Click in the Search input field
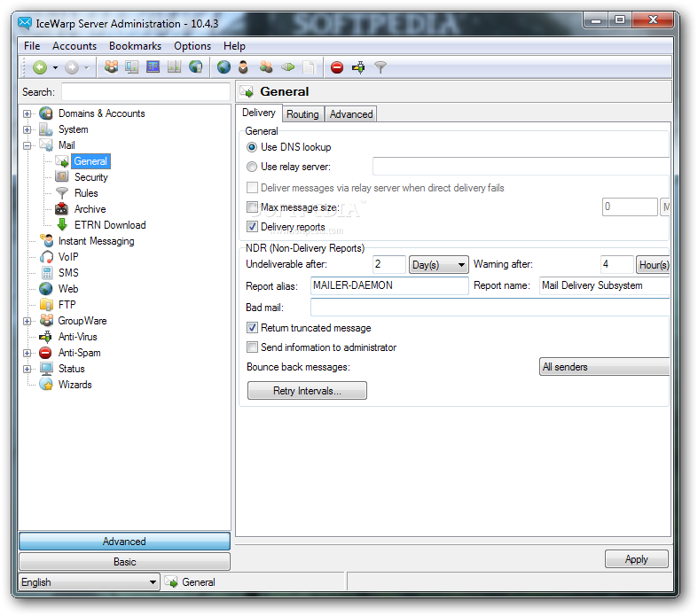This screenshot has width=698, height=616. point(145,92)
